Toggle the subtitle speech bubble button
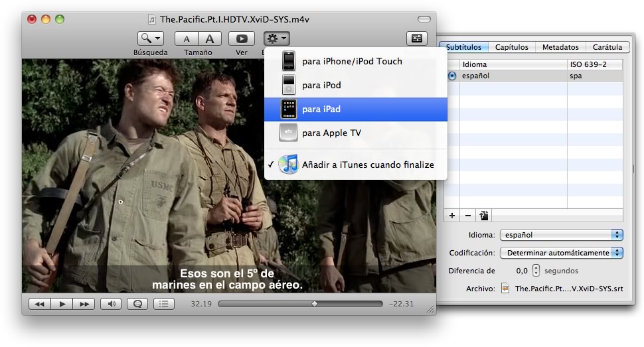644x347 pixels. [x=137, y=305]
